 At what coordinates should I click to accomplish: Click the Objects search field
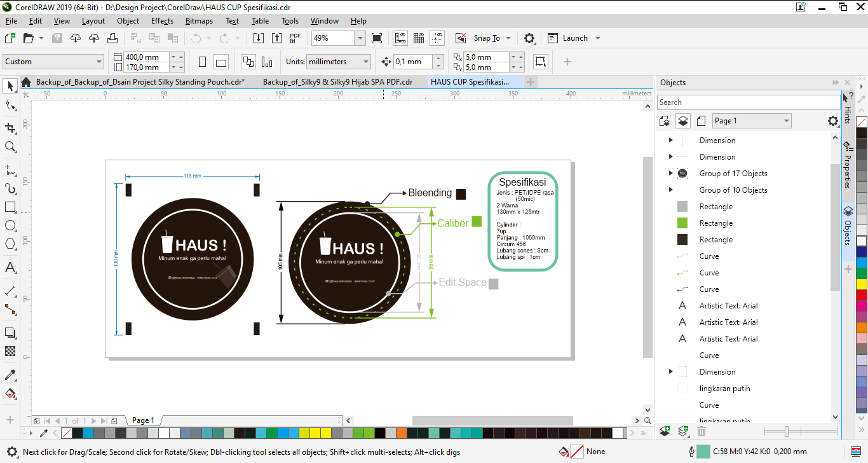(x=748, y=102)
